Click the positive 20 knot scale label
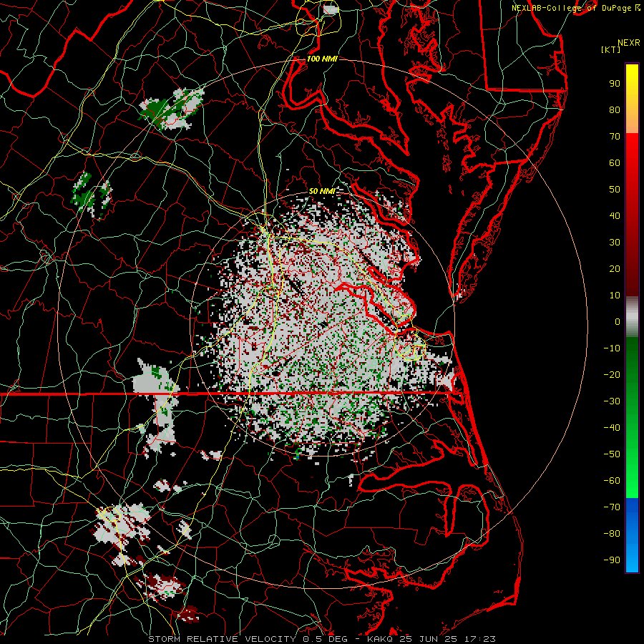644x644 pixels. 615,269
